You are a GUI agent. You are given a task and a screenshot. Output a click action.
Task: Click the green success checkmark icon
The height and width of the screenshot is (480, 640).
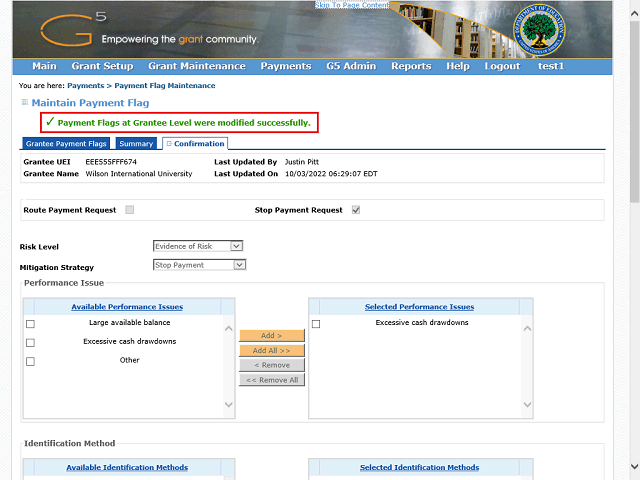tap(49, 122)
